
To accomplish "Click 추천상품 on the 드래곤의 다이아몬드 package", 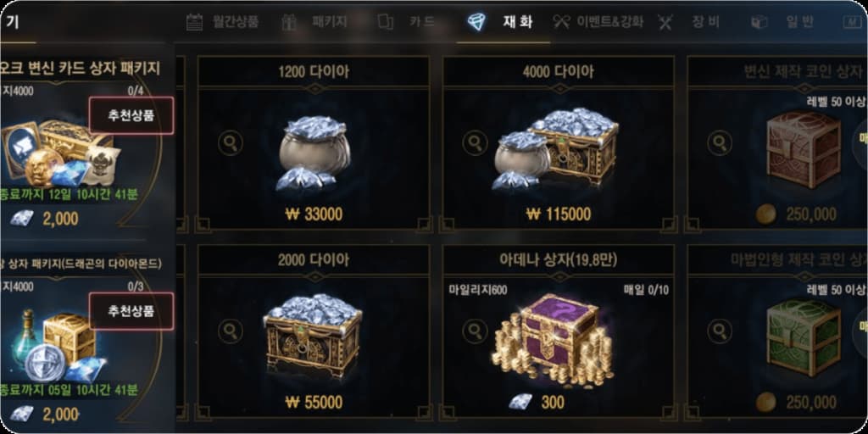I will [x=131, y=310].
